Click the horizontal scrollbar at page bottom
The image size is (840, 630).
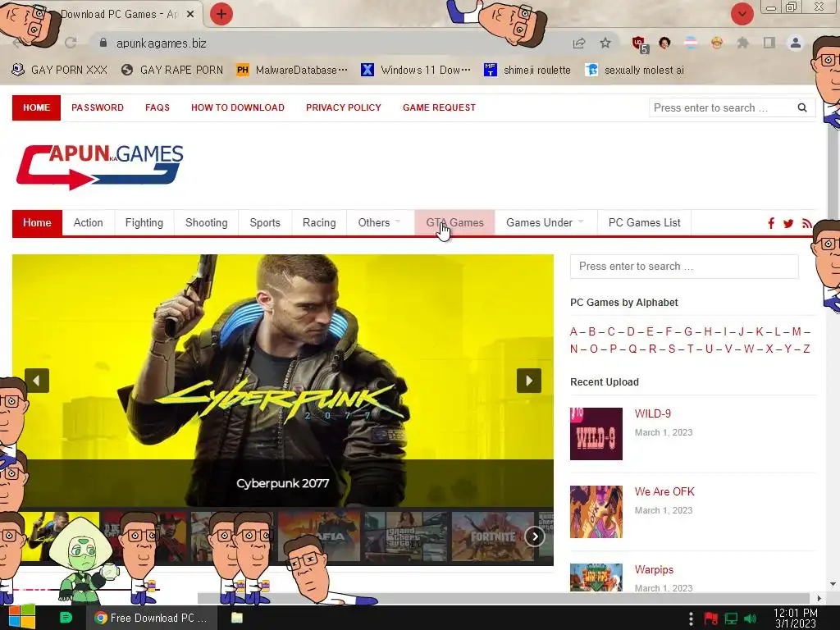(x=504, y=598)
